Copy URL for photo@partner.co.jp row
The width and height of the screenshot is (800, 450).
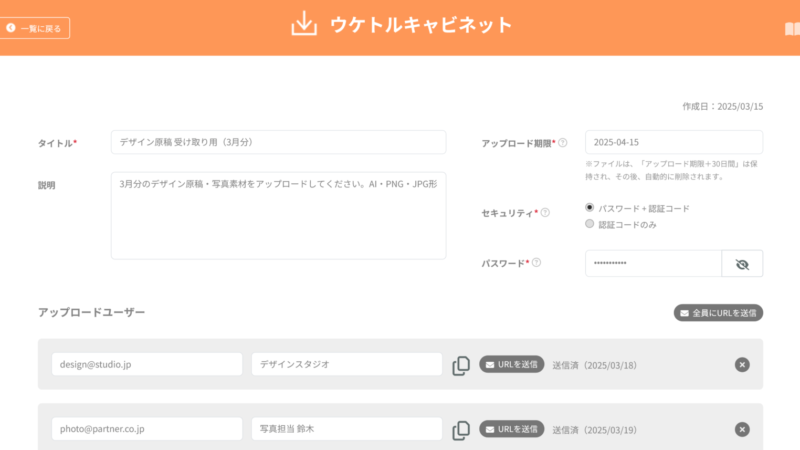pyautogui.click(x=461, y=430)
